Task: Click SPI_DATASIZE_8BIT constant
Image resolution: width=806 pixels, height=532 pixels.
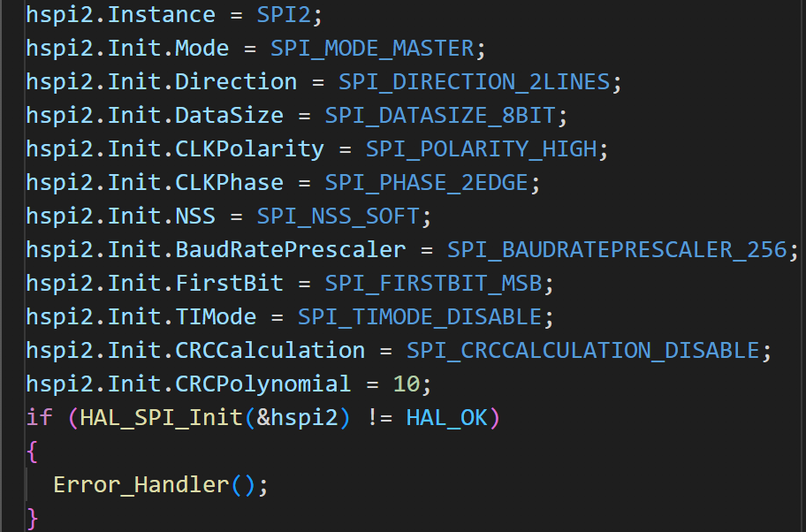Action: pyautogui.click(x=440, y=116)
